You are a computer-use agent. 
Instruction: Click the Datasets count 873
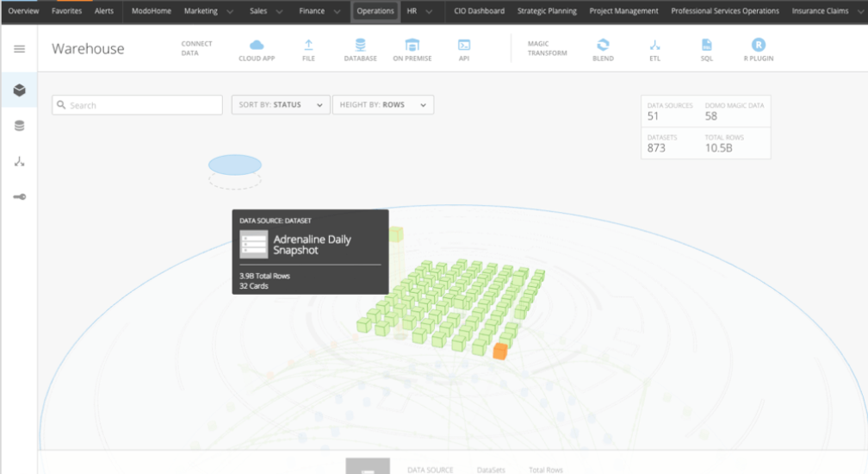click(x=656, y=148)
